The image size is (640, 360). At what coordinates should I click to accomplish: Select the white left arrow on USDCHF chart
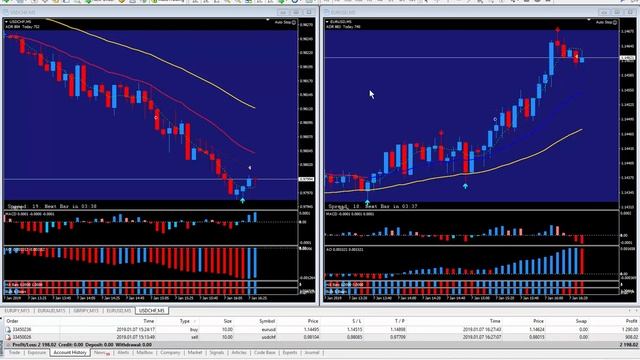click(x=250, y=167)
